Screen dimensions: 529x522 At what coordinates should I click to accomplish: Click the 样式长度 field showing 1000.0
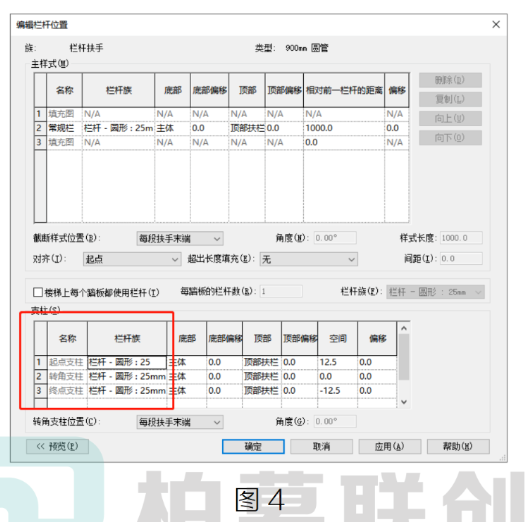coord(461,238)
